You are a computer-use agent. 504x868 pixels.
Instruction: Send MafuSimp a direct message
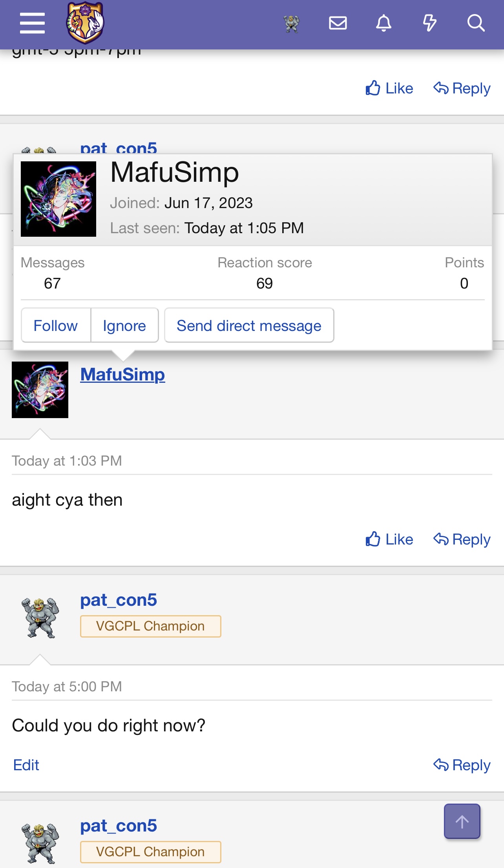coord(249,325)
